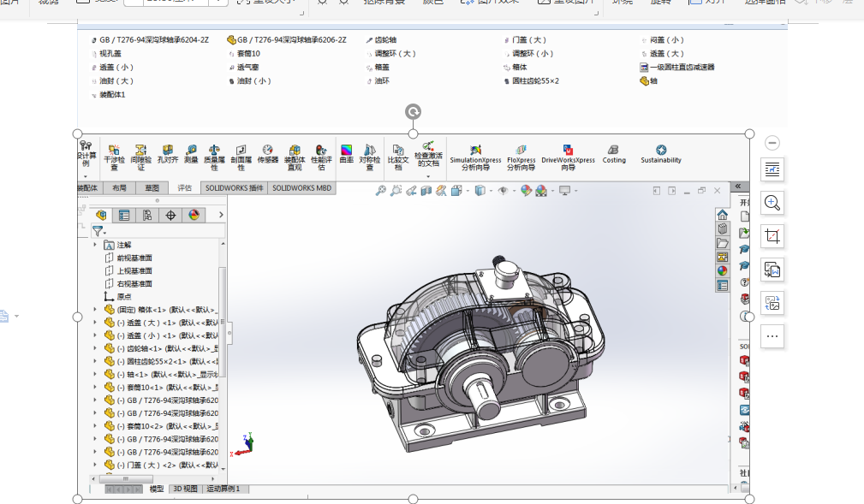Launch SimulationXpress analysis wizard
This screenshot has height=504, width=864.
pos(475,155)
